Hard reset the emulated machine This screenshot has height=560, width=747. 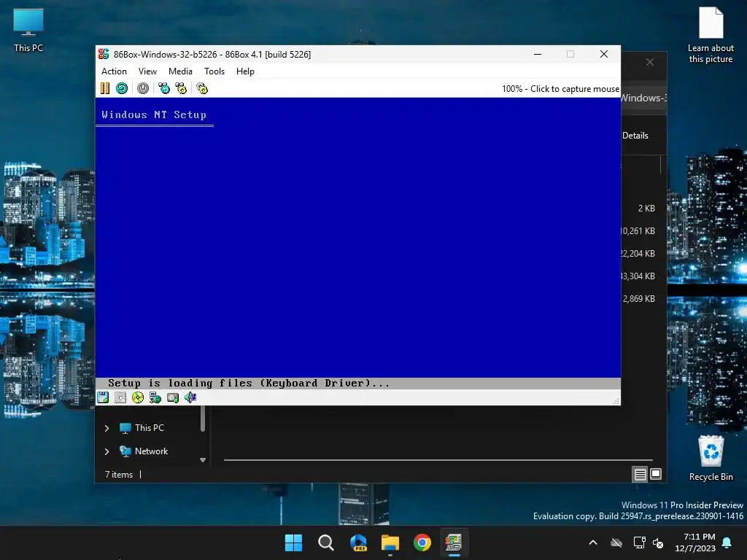click(x=122, y=88)
